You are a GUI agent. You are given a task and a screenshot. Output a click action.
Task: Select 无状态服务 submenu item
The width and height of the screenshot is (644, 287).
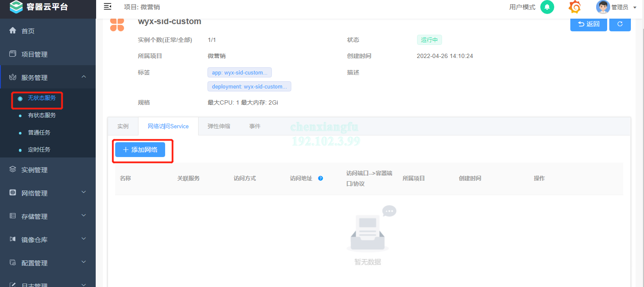[x=42, y=98]
